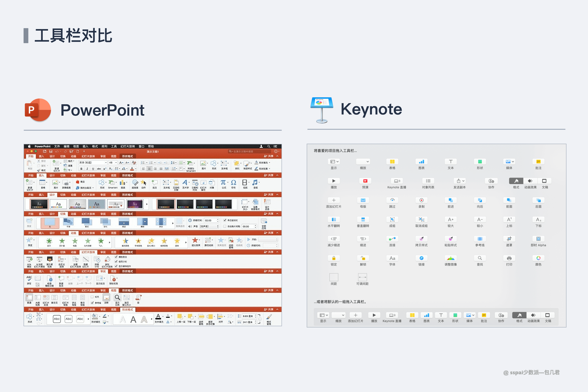Click the 演示者视图 presenter view icon

[x=50, y=259]
